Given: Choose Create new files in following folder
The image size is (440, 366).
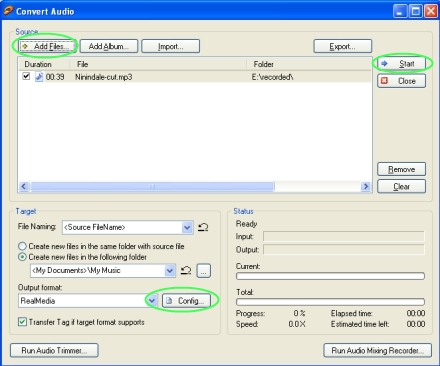Looking at the screenshot, I should click(x=22, y=257).
